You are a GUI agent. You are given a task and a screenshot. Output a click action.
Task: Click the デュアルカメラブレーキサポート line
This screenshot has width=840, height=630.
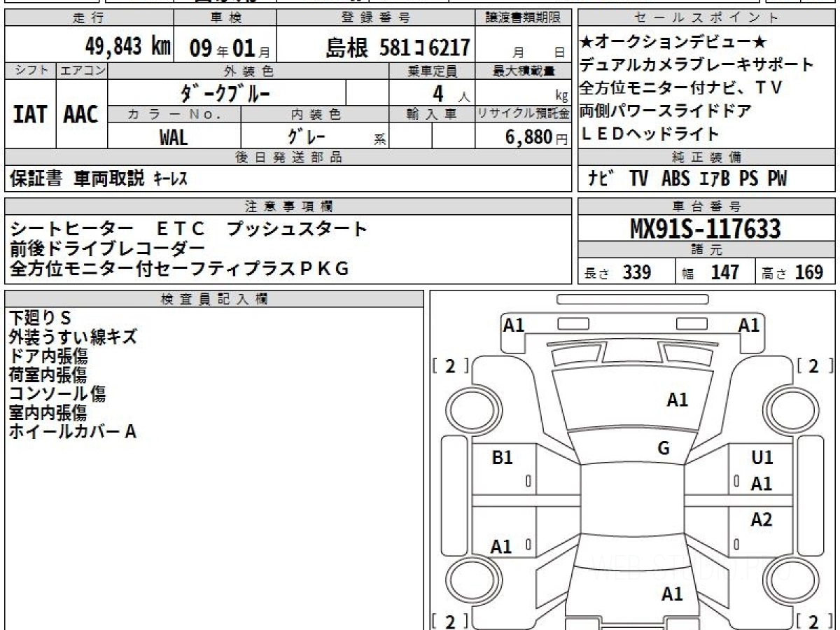(696, 65)
